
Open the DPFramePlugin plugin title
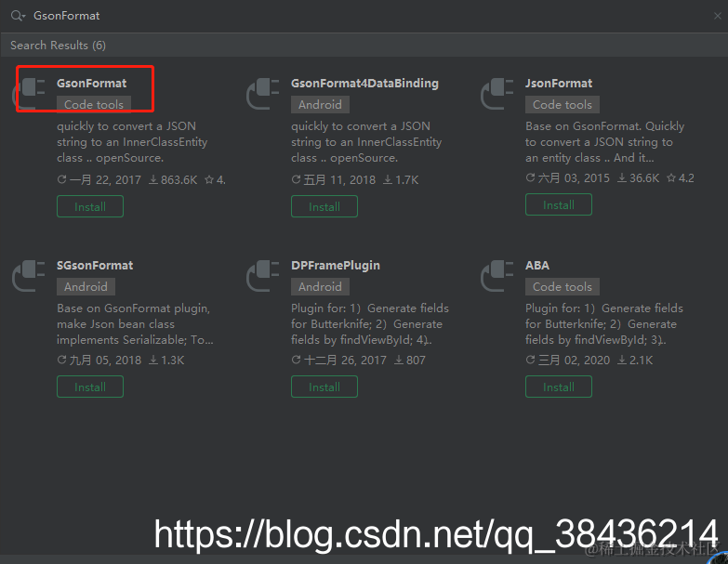coord(336,266)
